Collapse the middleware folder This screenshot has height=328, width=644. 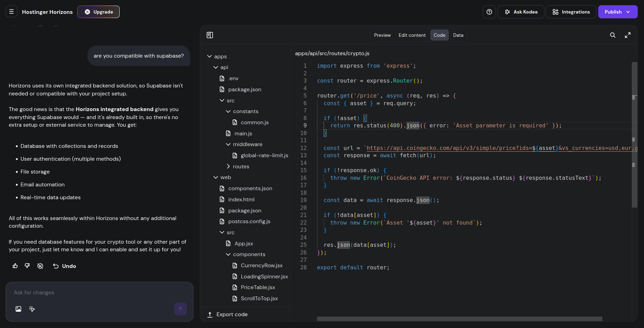[x=244, y=144]
